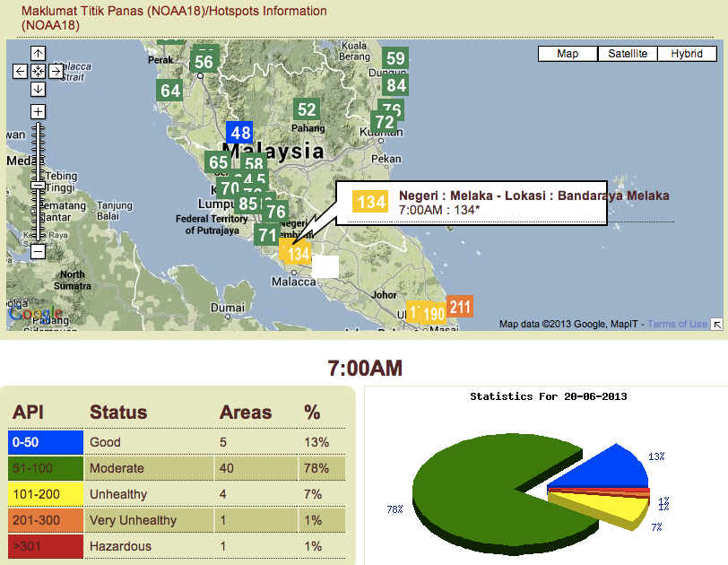Click the orange 211 hotspot marker
Viewport: 728px width, 565px height.
(460, 307)
